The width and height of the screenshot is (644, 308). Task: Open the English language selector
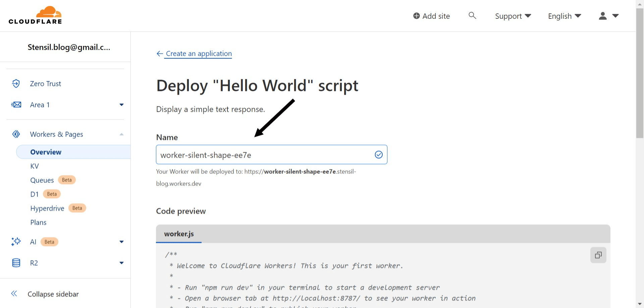564,16
